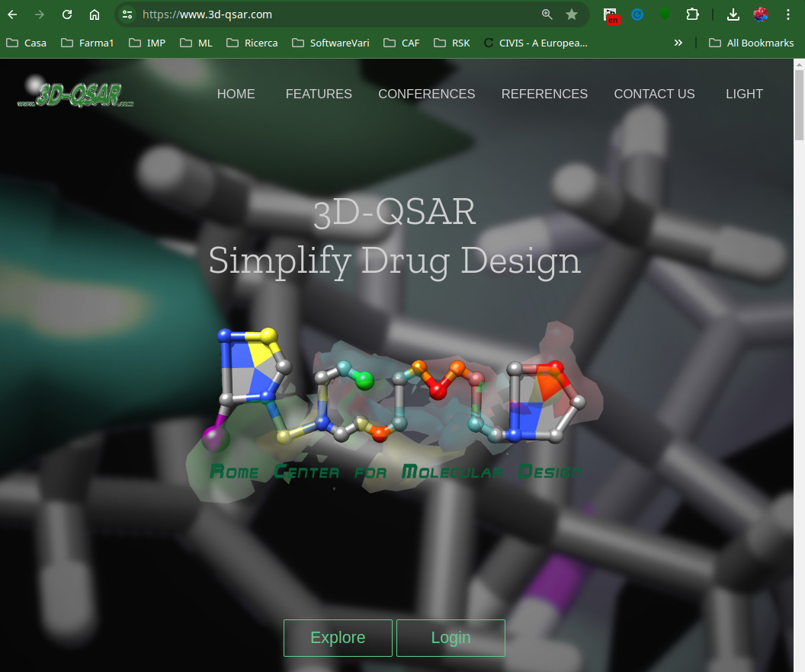This screenshot has width=805, height=672.
Task: Click the browser forward arrow
Action: (x=40, y=14)
